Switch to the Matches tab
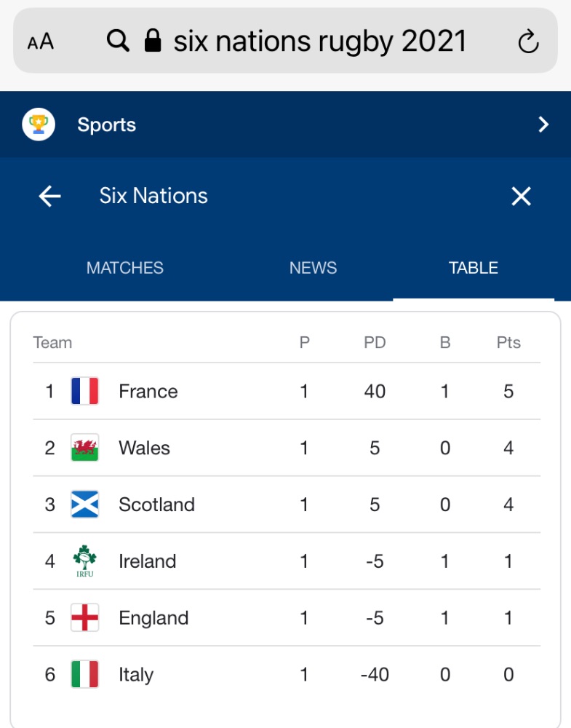The width and height of the screenshot is (571, 728). coord(125,268)
